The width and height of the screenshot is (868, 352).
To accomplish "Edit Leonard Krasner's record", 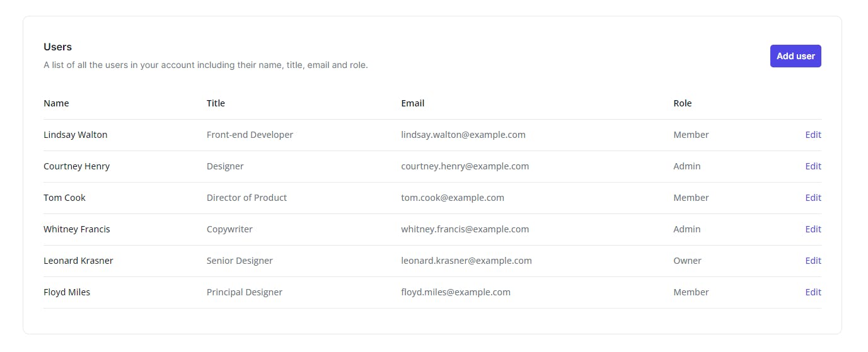I will pos(813,261).
